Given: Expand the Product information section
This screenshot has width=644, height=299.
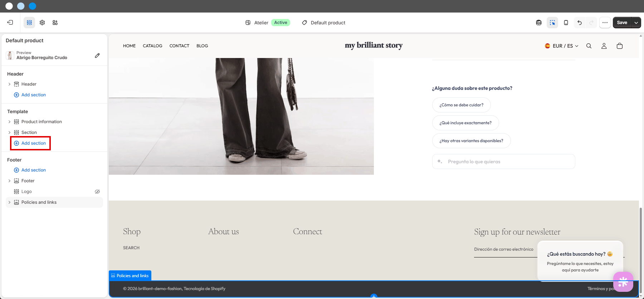Looking at the screenshot, I should tap(9, 122).
